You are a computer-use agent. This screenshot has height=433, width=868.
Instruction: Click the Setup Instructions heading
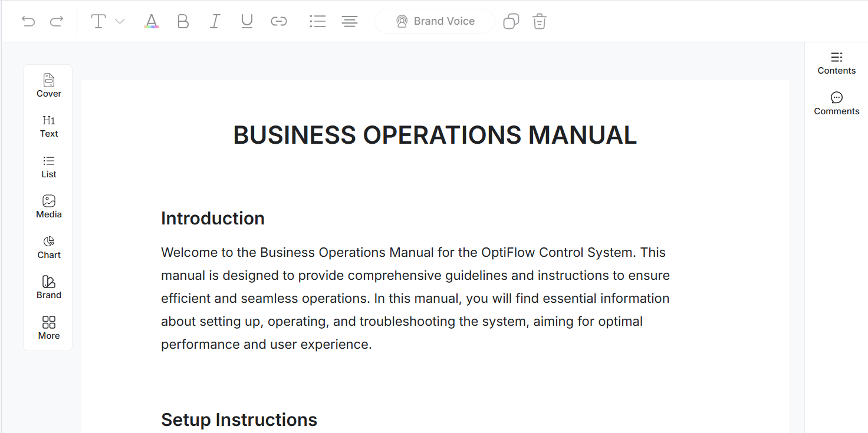[x=239, y=419]
